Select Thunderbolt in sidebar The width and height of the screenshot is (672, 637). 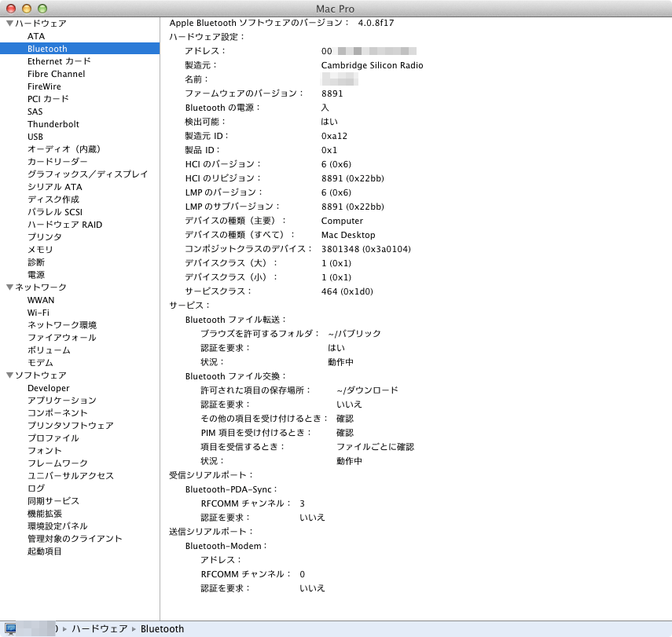53,124
